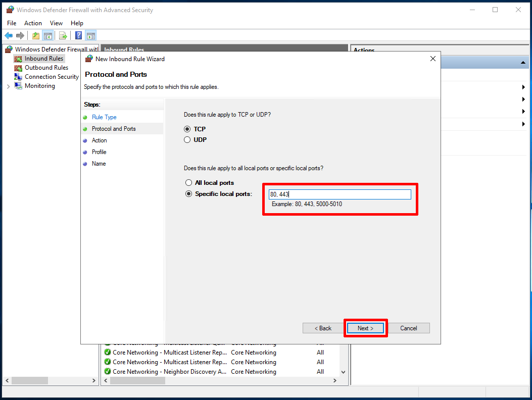Select the TCP radio button
Screen dimensions: 532x400
[x=187, y=129]
